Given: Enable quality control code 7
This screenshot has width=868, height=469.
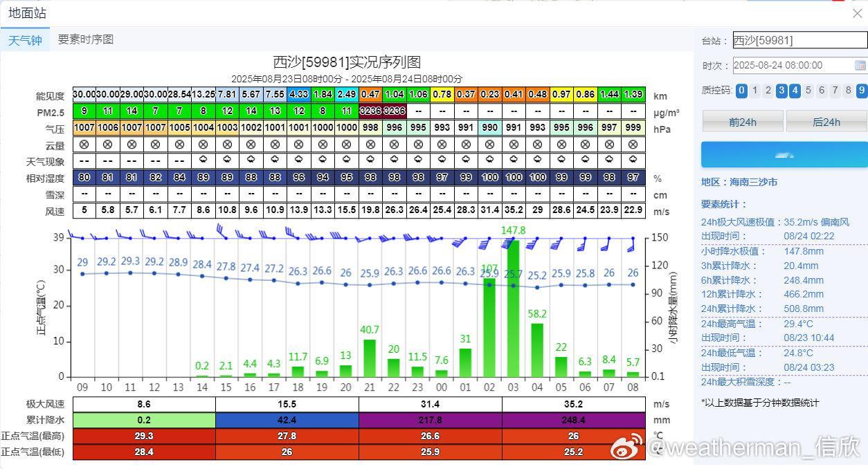Looking at the screenshot, I should pos(835,91).
